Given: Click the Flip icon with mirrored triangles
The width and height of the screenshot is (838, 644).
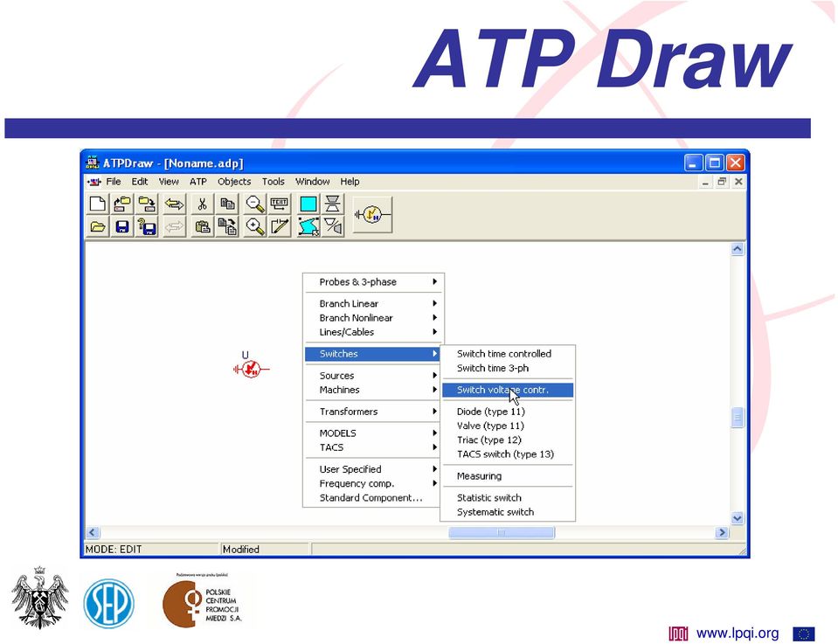Looking at the screenshot, I should (x=333, y=204).
